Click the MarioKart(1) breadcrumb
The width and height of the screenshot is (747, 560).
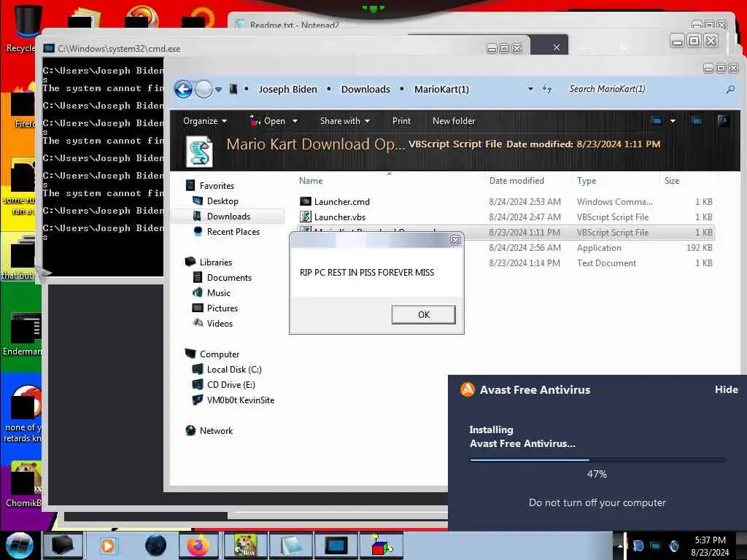[x=441, y=89]
